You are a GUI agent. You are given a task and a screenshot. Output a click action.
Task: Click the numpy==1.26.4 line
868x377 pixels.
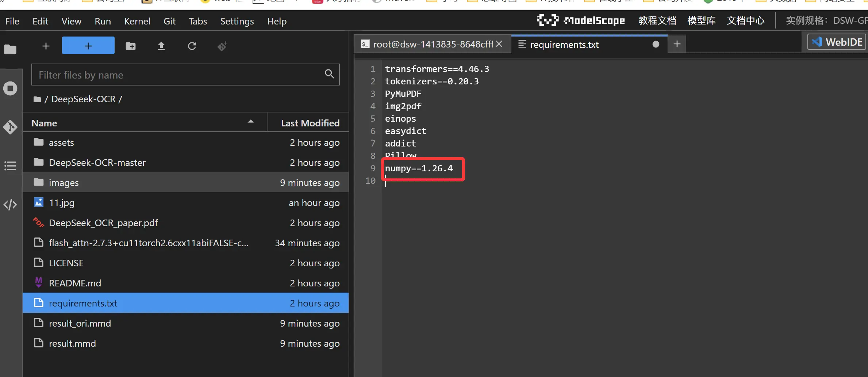coord(419,168)
